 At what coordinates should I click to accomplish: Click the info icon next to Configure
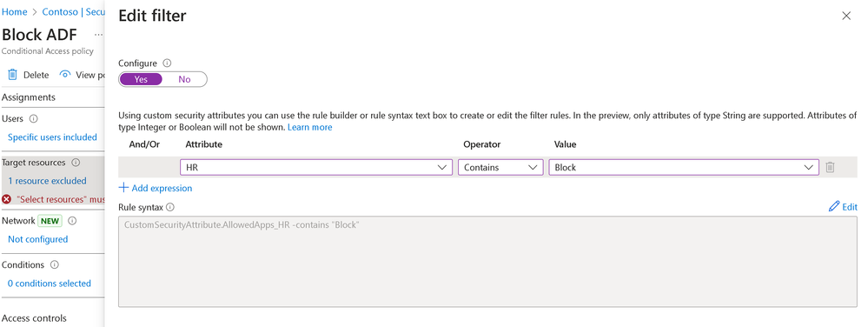(167, 63)
